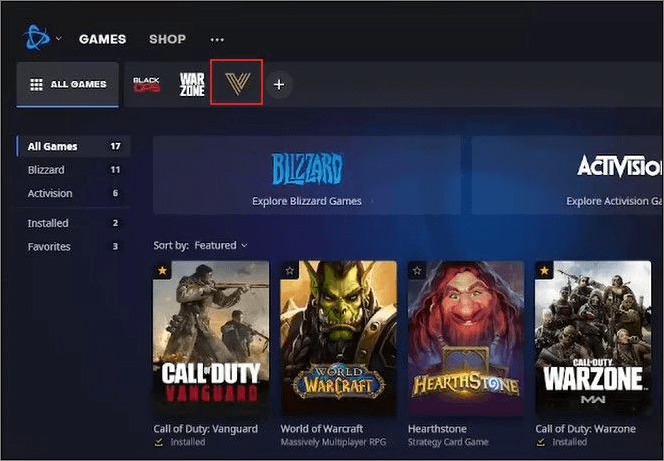
Task: Toggle favorite star on Warzone tile
Action: coord(545,271)
